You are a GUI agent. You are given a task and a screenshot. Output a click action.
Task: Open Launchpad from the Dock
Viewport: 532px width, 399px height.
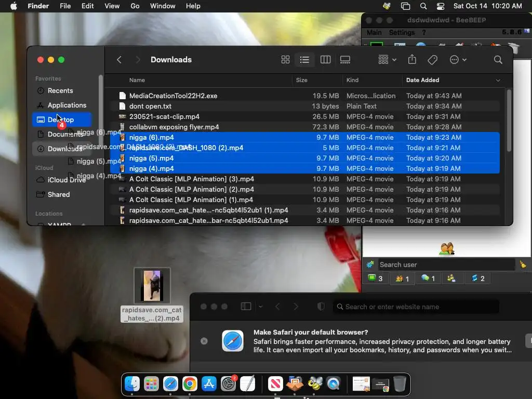tap(151, 384)
